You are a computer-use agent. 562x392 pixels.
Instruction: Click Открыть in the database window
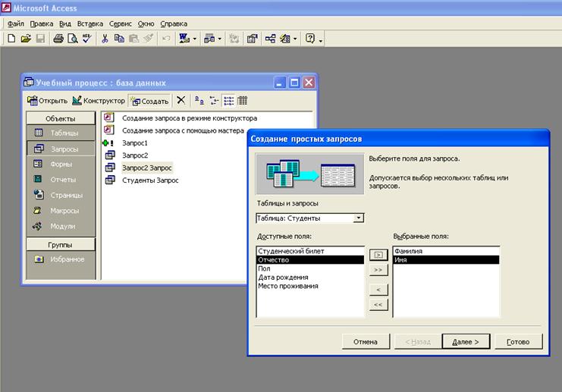click(x=47, y=101)
